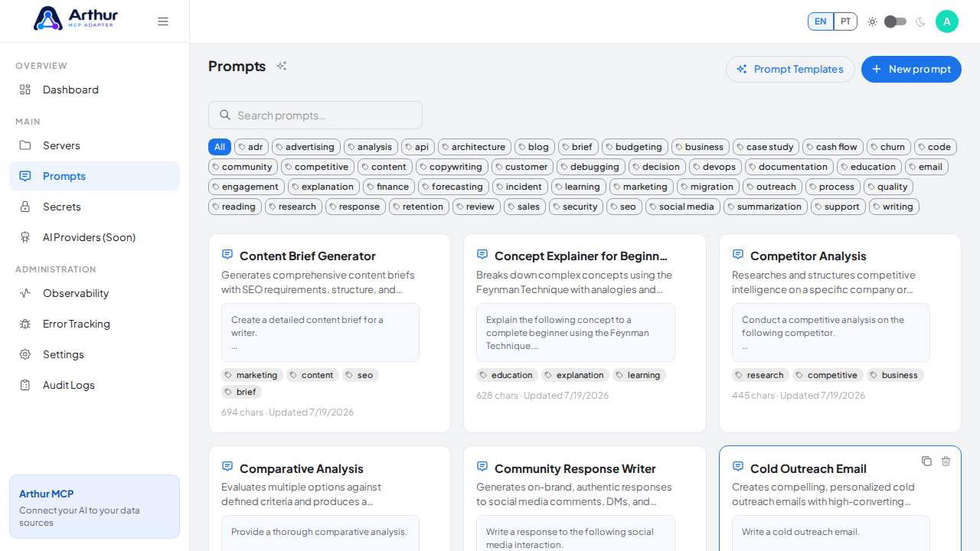This screenshot has height=551, width=980.
Task: Click the Content Brief Generator card icon
Action: tap(227, 254)
